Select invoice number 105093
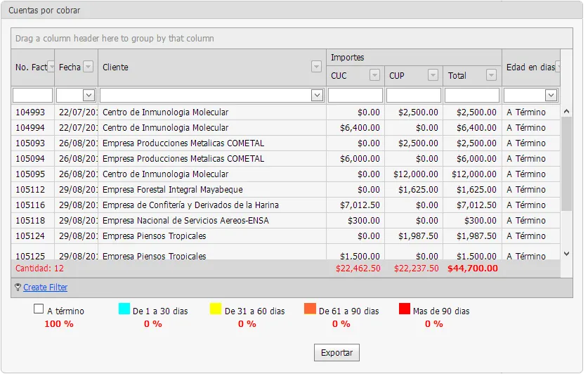 coord(30,143)
